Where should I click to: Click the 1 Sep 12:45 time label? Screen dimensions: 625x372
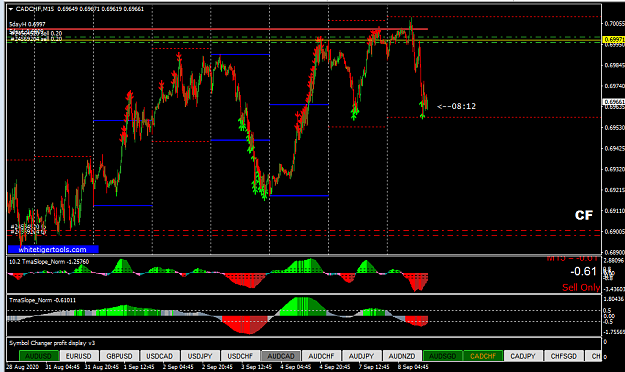(139, 367)
